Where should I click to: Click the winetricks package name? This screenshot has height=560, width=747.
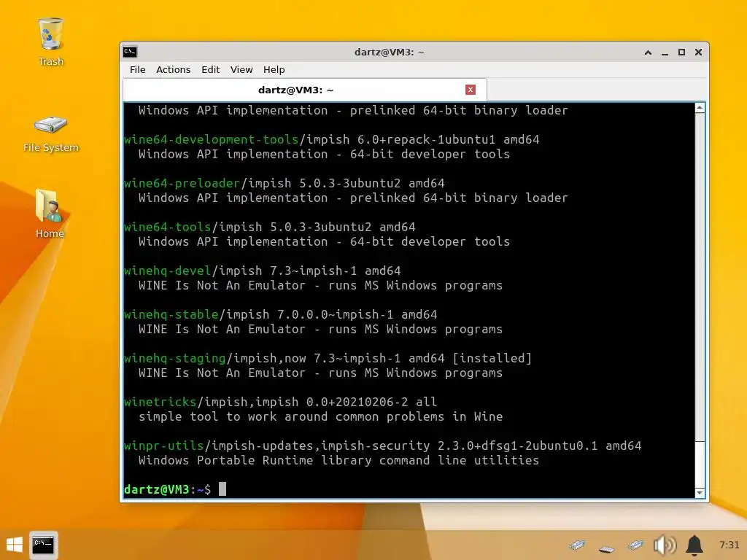pyautogui.click(x=160, y=402)
